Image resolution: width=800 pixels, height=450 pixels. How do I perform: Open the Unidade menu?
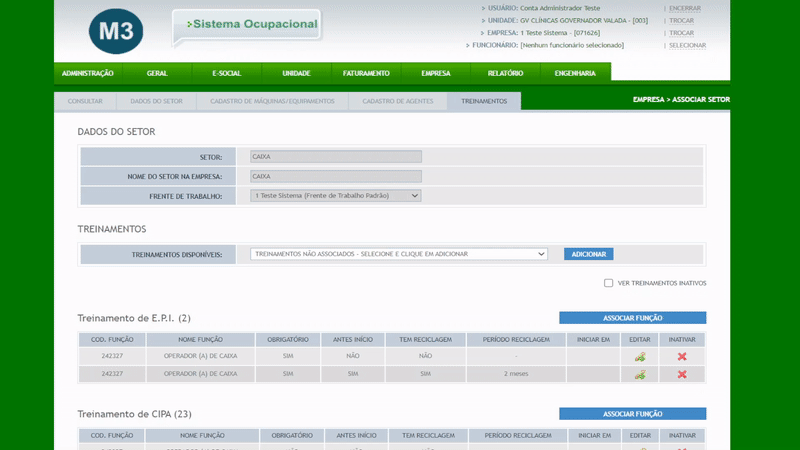296,73
